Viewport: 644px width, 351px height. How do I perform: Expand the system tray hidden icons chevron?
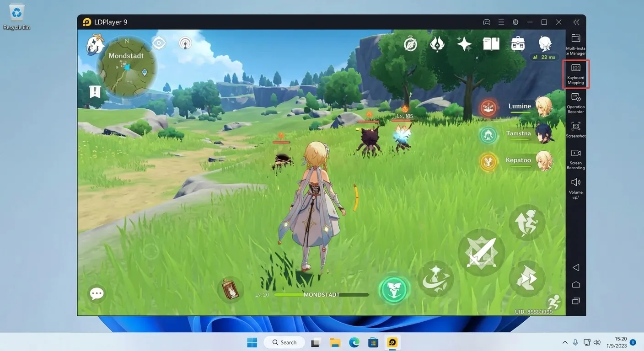(x=565, y=342)
